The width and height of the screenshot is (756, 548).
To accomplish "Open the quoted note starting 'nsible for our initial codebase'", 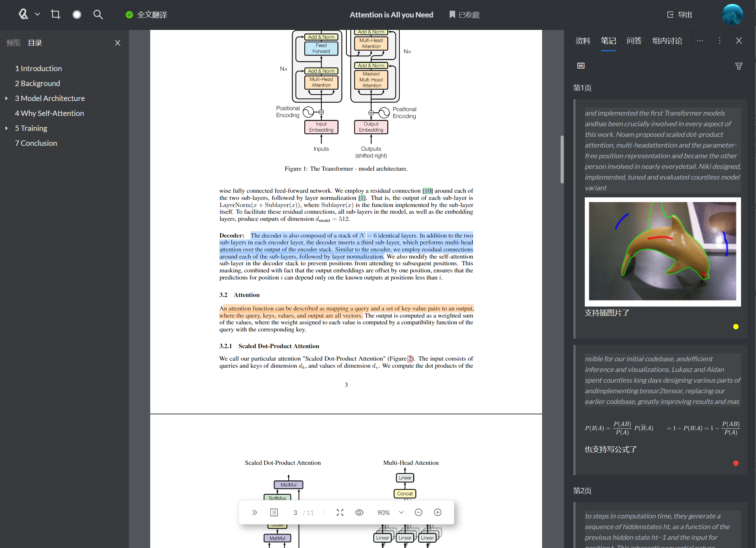I will point(662,380).
